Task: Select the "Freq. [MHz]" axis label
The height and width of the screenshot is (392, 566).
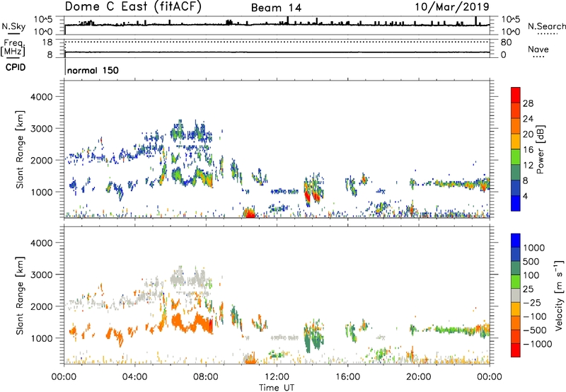Action: [x=13, y=48]
